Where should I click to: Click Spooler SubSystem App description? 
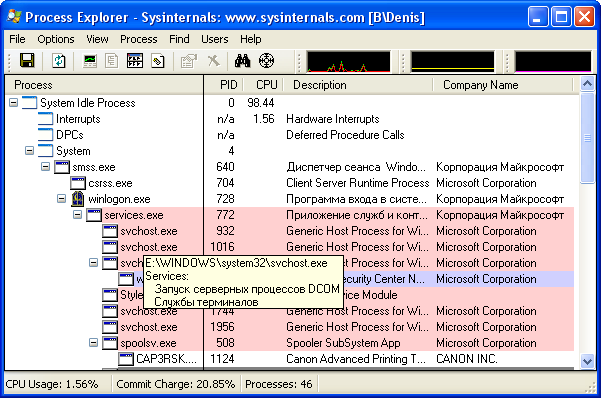coord(343,343)
